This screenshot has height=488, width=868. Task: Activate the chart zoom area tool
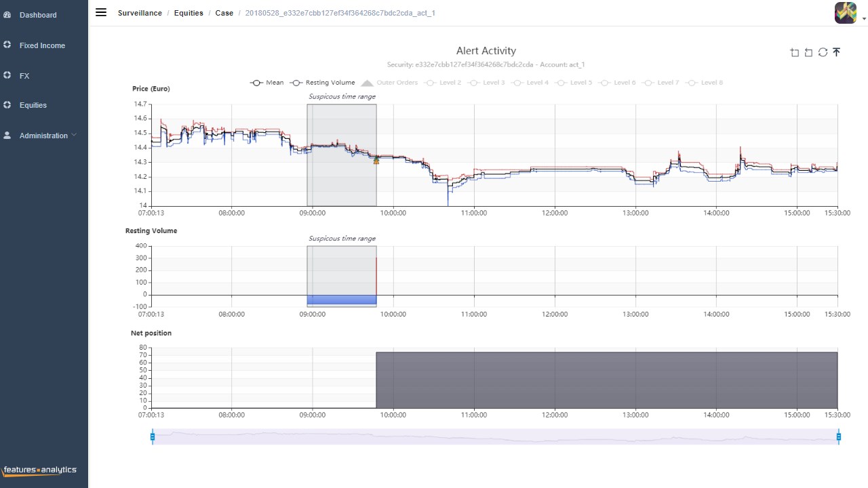(795, 52)
